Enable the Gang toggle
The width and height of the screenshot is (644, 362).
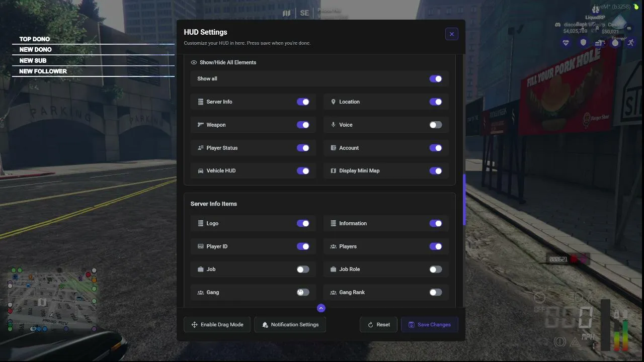click(x=303, y=292)
